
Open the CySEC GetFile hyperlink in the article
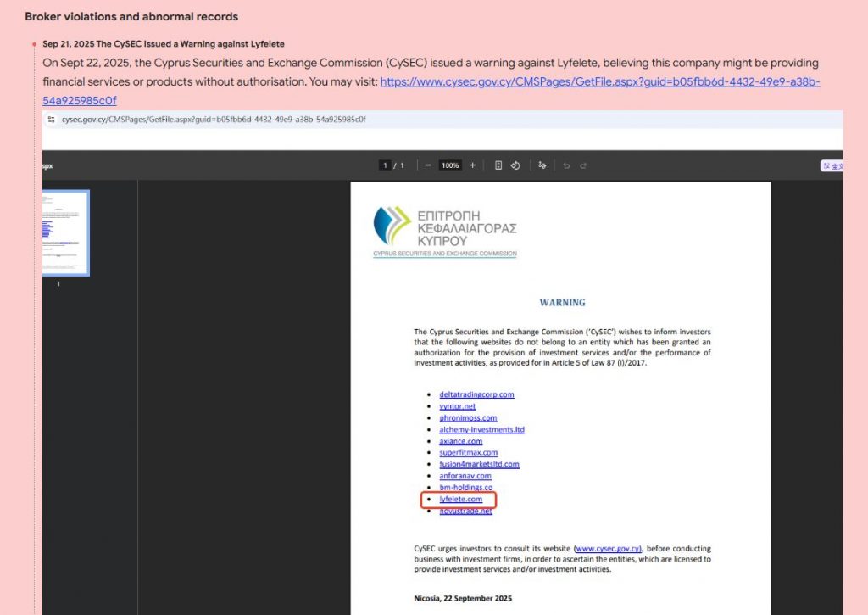[599, 82]
